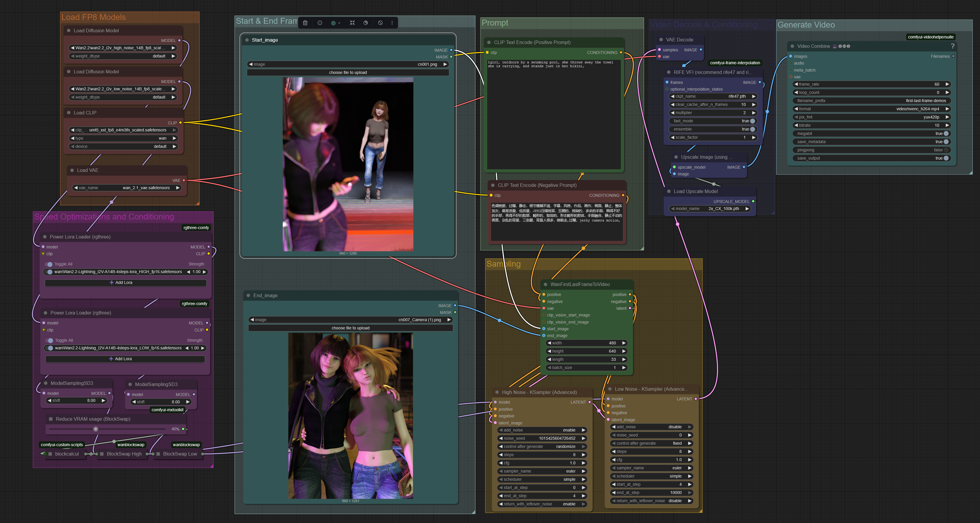
Task: Click the collapse arrows icon in selection toolbar
Action: coord(352,23)
